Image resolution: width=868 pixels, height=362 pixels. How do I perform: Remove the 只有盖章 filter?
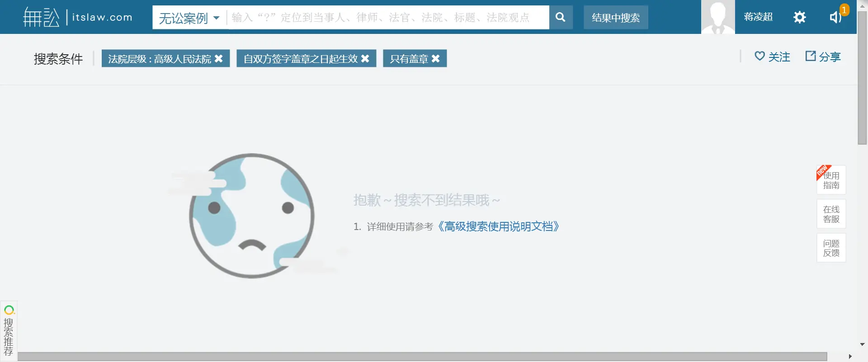coord(436,59)
